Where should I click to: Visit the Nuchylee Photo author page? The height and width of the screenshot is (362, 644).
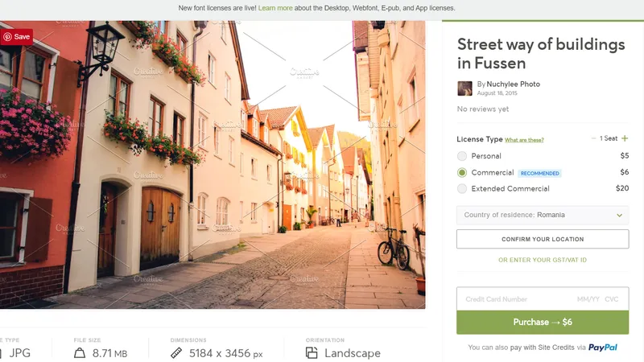coord(513,84)
